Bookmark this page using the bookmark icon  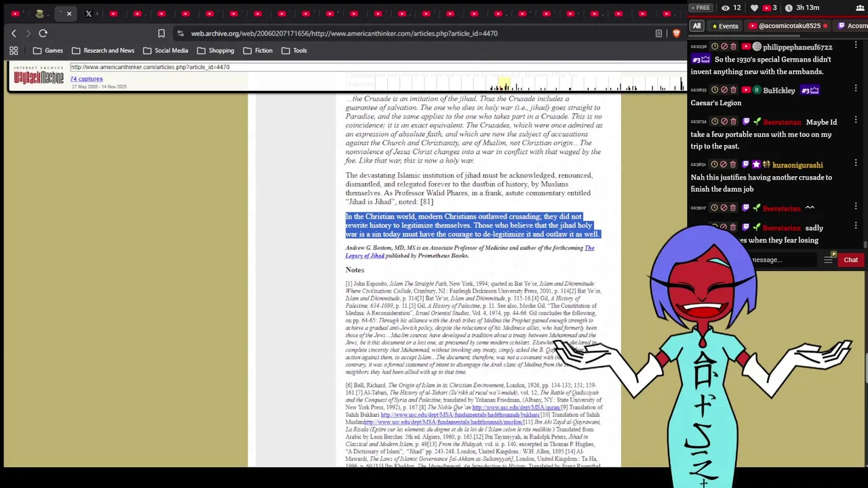pyautogui.click(x=161, y=33)
